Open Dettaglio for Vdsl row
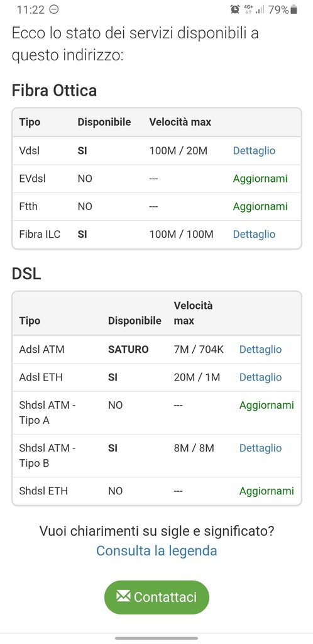Screen dimensions: 313x644 tap(254, 151)
